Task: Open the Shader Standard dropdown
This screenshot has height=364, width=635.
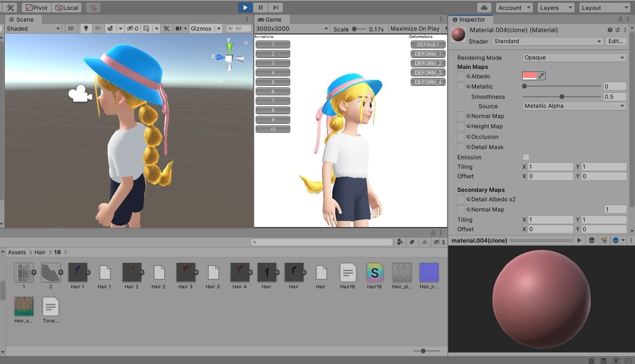Action: (548, 41)
